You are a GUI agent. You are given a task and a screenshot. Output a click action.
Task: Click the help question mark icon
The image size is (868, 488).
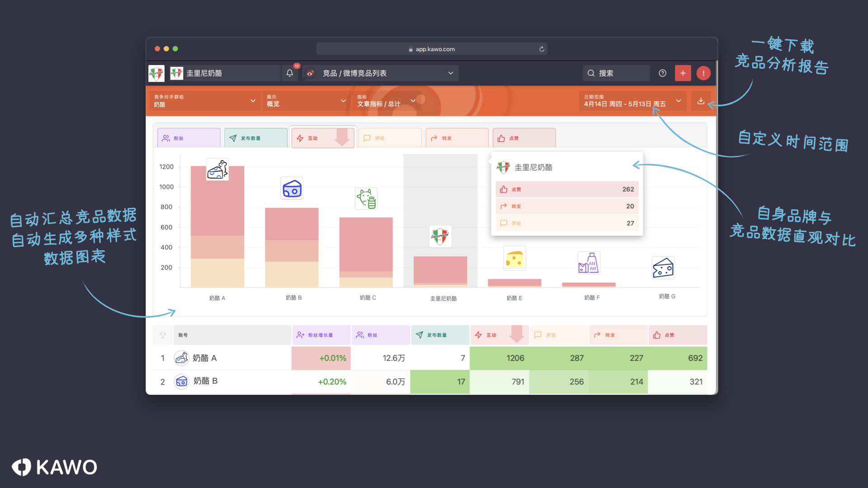point(662,73)
